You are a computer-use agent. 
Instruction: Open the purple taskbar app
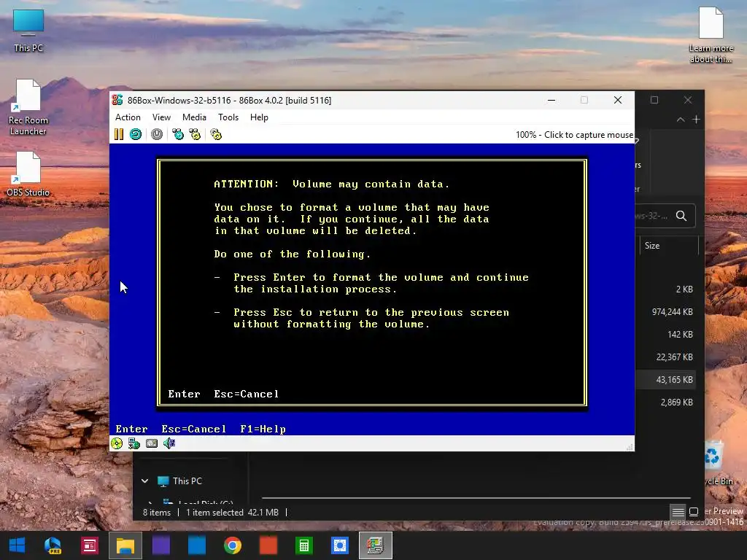(x=161, y=545)
